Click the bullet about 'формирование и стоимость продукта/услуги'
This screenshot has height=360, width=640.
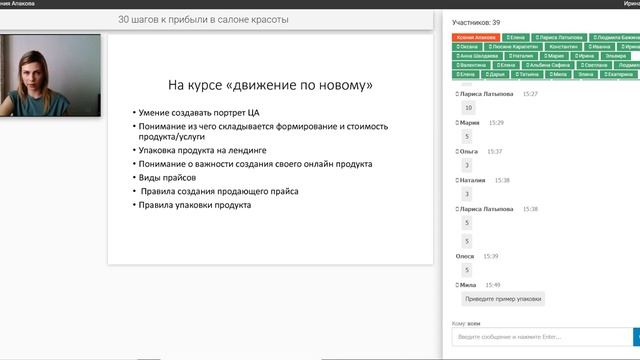[x=263, y=131]
